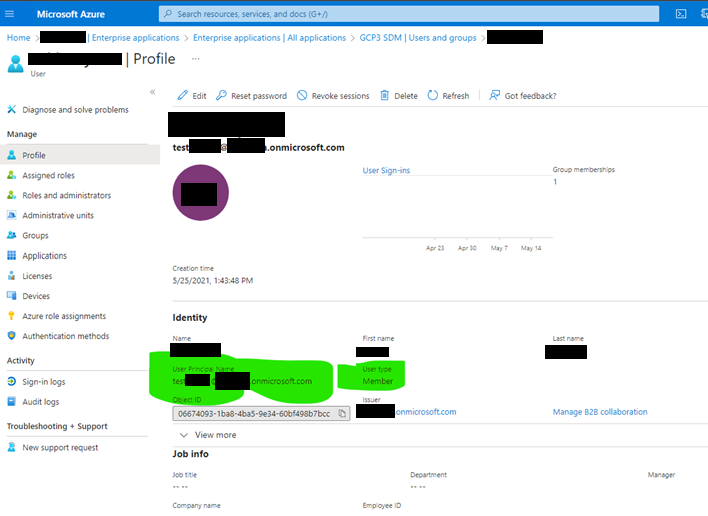The image size is (708, 516).
Task: Focus the search resources, services, and docs box
Action: [x=409, y=14]
